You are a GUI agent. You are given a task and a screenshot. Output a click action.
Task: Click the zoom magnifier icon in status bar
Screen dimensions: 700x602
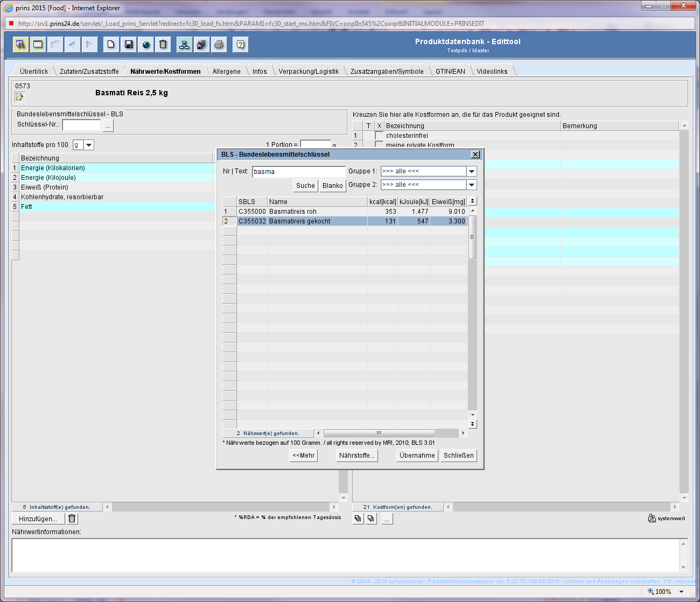tap(650, 591)
